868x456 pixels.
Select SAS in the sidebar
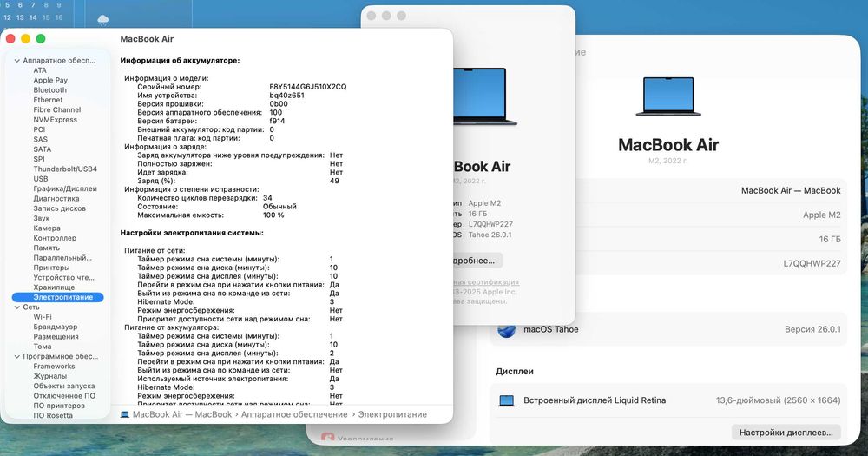point(41,140)
